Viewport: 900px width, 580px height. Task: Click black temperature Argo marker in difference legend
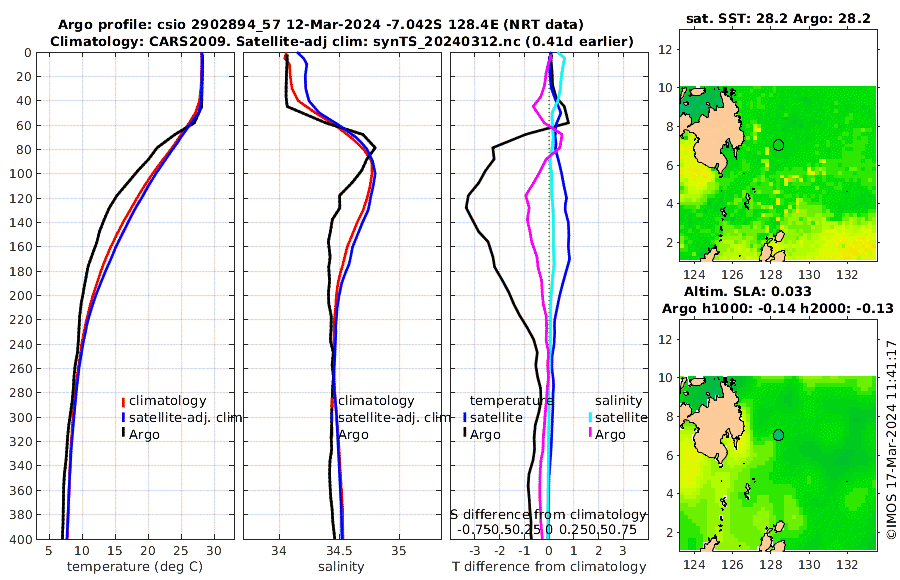pyautogui.click(x=464, y=435)
